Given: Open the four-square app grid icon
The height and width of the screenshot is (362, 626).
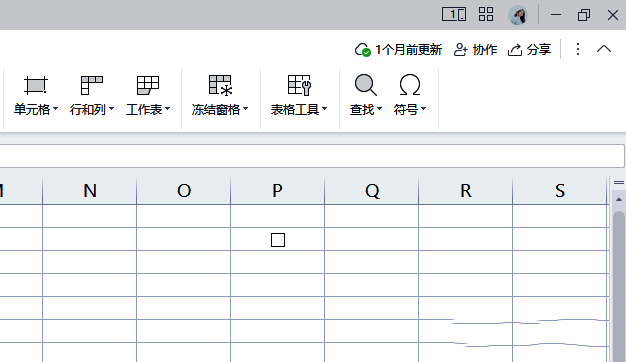Looking at the screenshot, I should [486, 15].
